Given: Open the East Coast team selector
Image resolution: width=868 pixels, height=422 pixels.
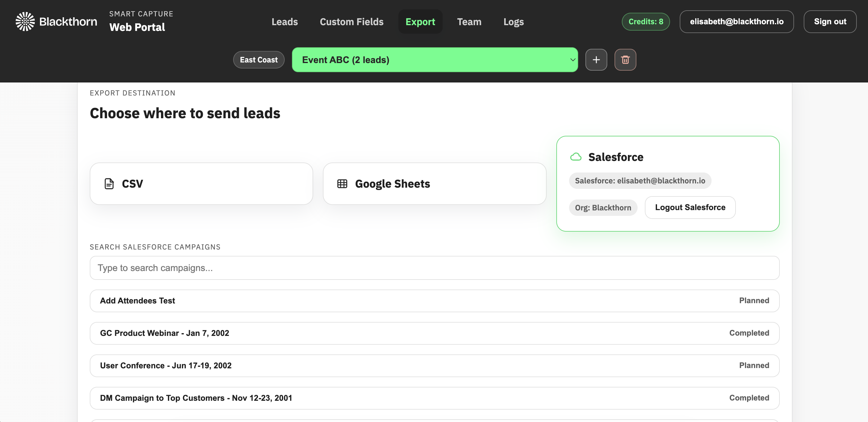Looking at the screenshot, I should click(258, 59).
